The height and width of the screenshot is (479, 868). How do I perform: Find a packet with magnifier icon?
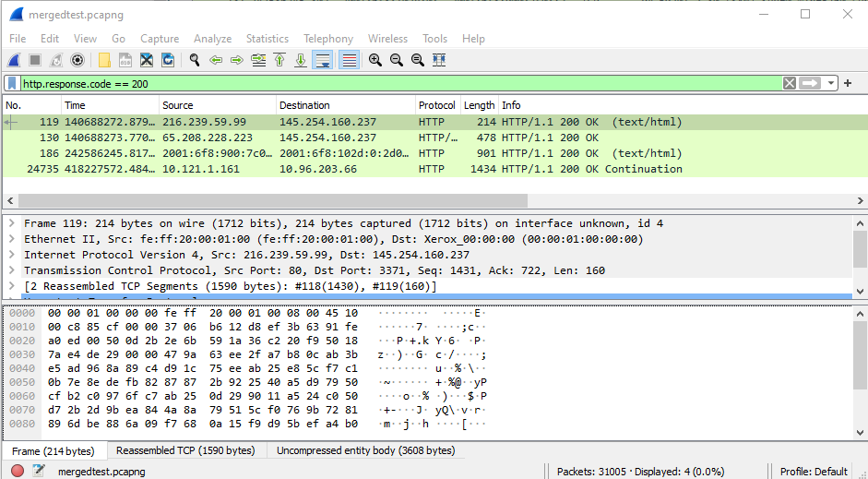195,60
